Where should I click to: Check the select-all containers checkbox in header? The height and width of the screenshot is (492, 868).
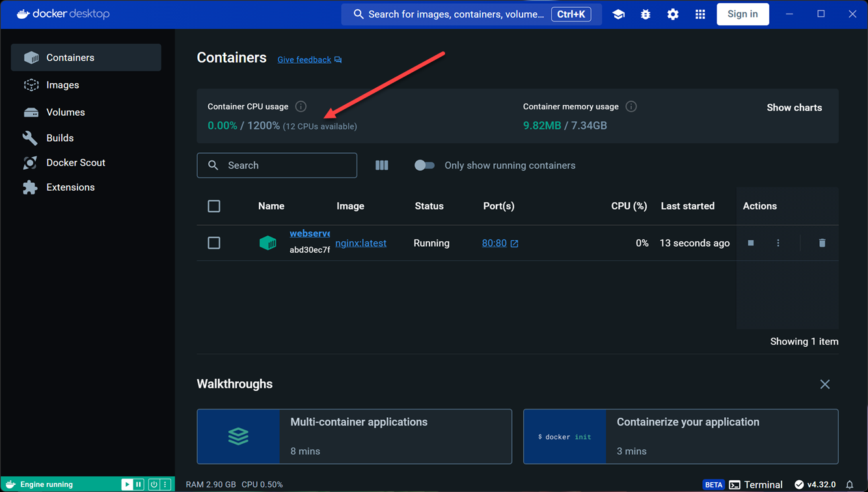(x=214, y=206)
